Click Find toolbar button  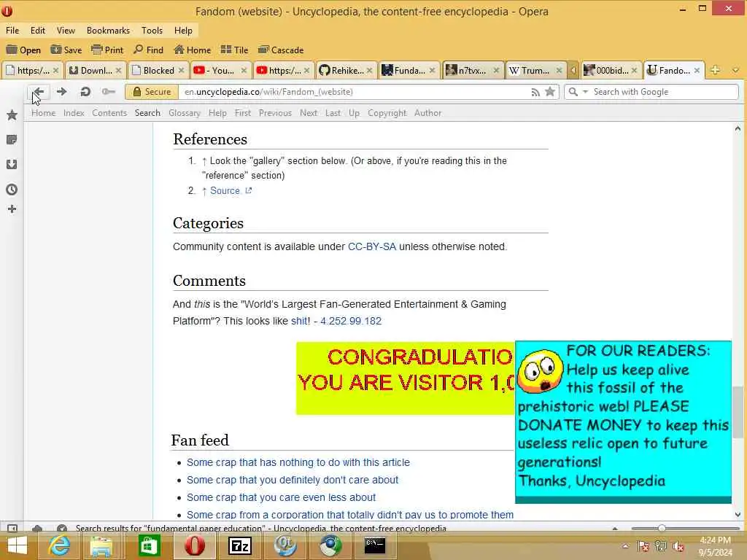148,50
